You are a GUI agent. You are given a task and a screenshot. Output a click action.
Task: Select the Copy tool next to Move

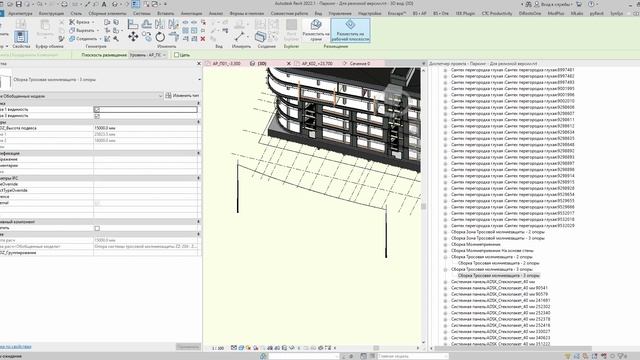pyautogui.click(x=147, y=37)
